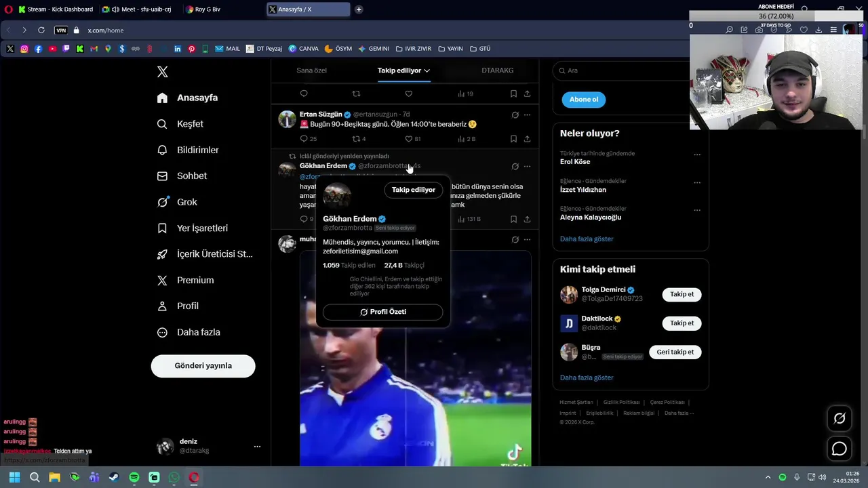This screenshot has height=488, width=868.
Task: Open the YouTube bookmark icon
Action: [52, 49]
